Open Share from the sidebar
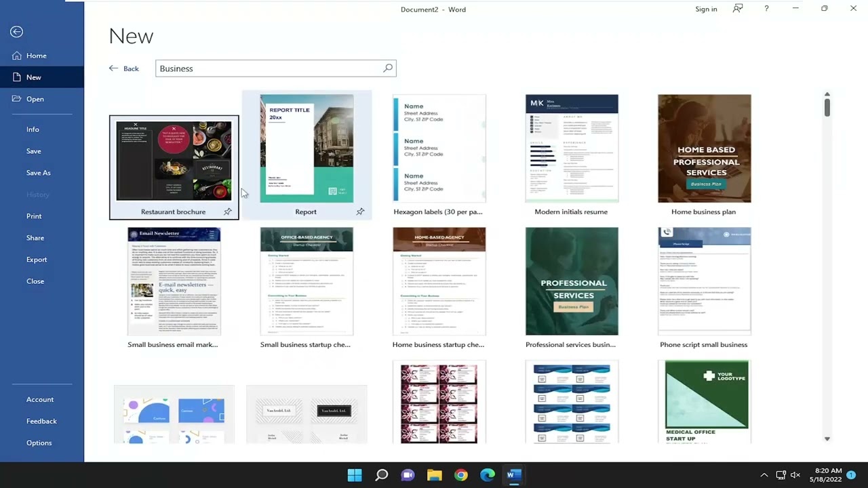The height and width of the screenshot is (488, 868). [35, 237]
